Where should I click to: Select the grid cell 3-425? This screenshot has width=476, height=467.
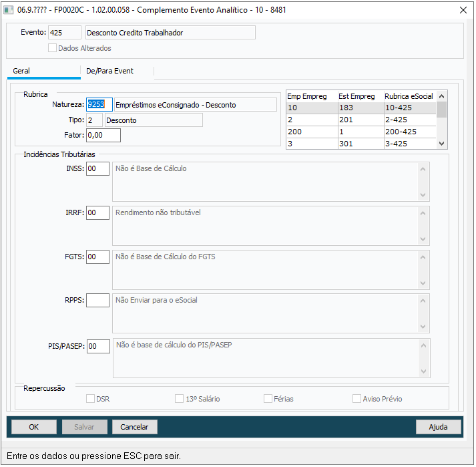[x=410, y=144]
